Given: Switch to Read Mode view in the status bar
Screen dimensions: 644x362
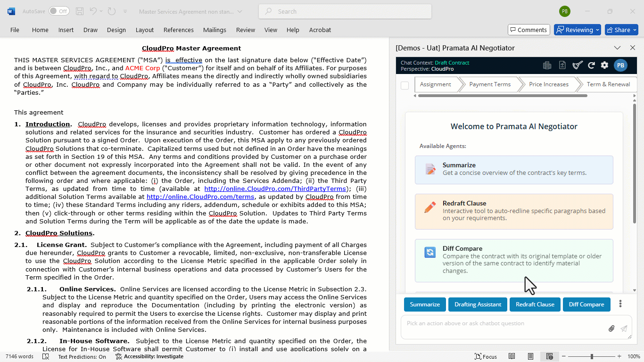Looking at the screenshot, I should [512, 356].
